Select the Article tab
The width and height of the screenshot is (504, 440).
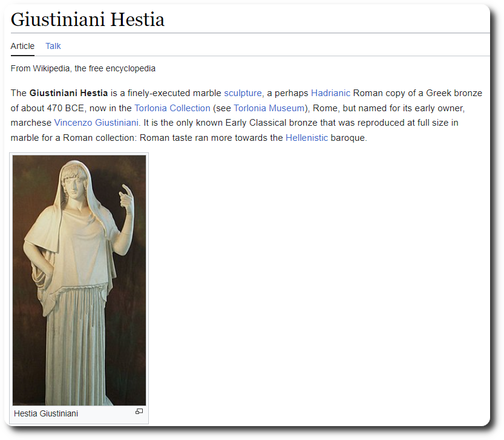pyautogui.click(x=22, y=46)
